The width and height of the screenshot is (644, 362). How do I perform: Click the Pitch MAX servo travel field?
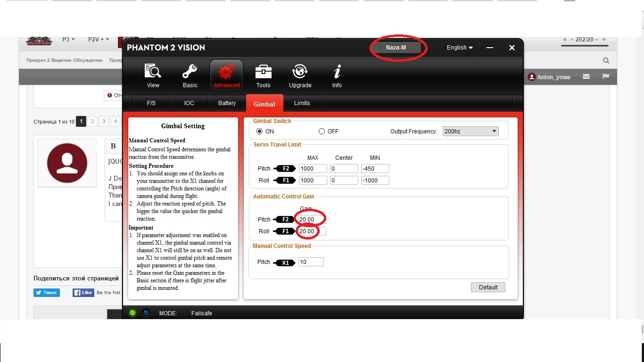(x=313, y=168)
